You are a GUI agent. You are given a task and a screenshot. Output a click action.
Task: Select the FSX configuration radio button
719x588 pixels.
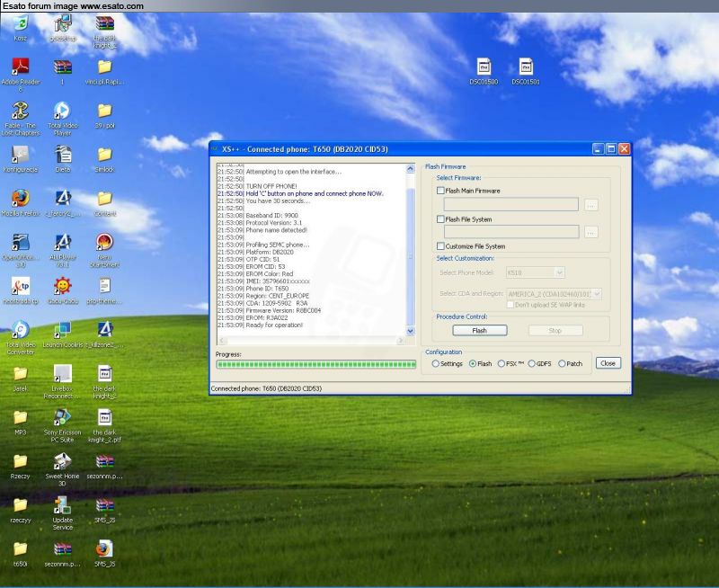coord(502,364)
